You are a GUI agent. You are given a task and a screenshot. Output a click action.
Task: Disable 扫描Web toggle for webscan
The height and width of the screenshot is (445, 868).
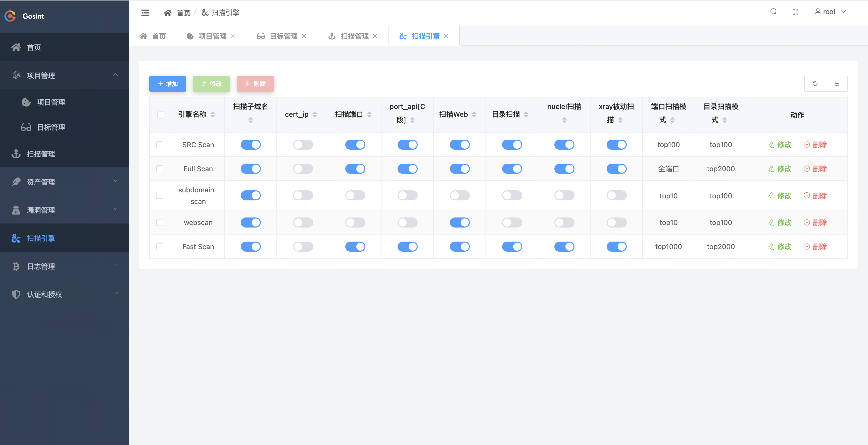459,222
